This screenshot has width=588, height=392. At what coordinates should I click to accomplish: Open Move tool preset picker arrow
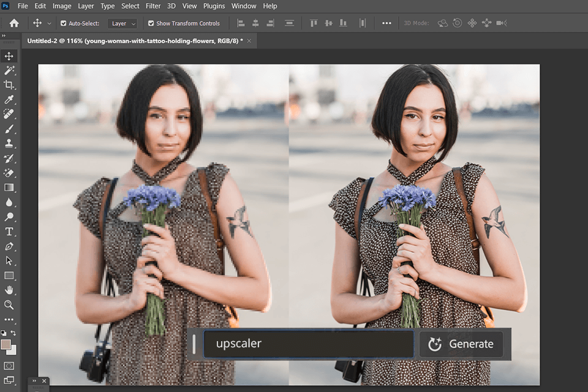point(49,23)
